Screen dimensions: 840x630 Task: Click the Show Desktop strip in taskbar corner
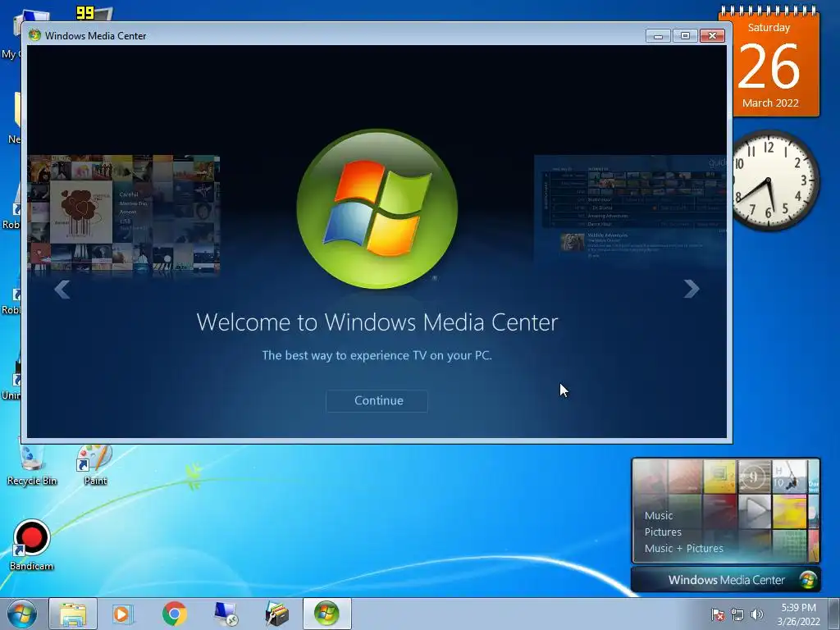[x=836, y=614]
